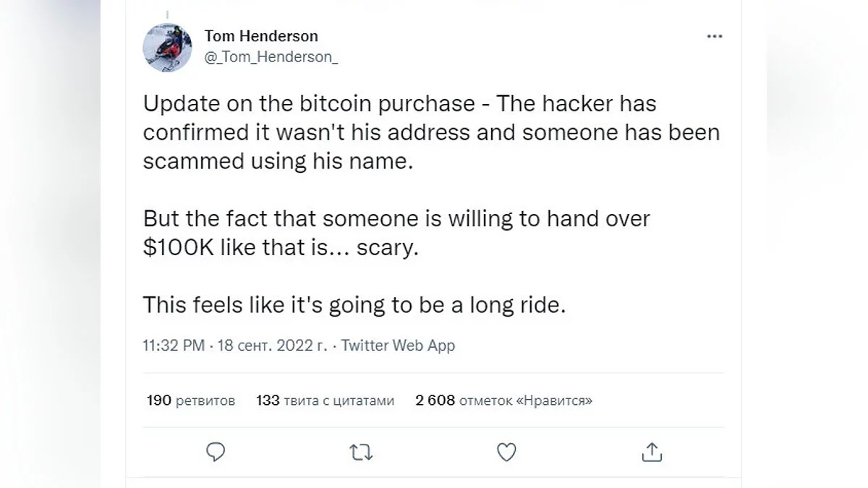
Task: Click the line 'This feels like it's going to be a long ride'
Action: click(354, 305)
